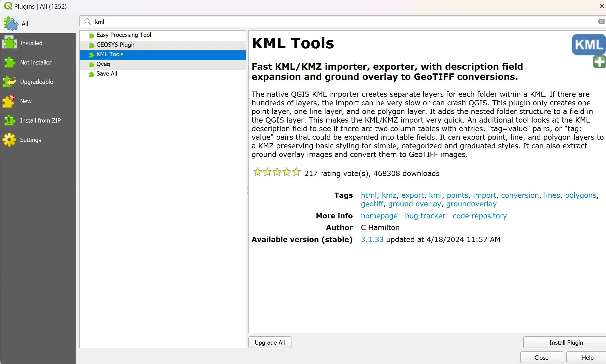Show Not installed plugins
This screenshot has height=364, width=606.
10,62
